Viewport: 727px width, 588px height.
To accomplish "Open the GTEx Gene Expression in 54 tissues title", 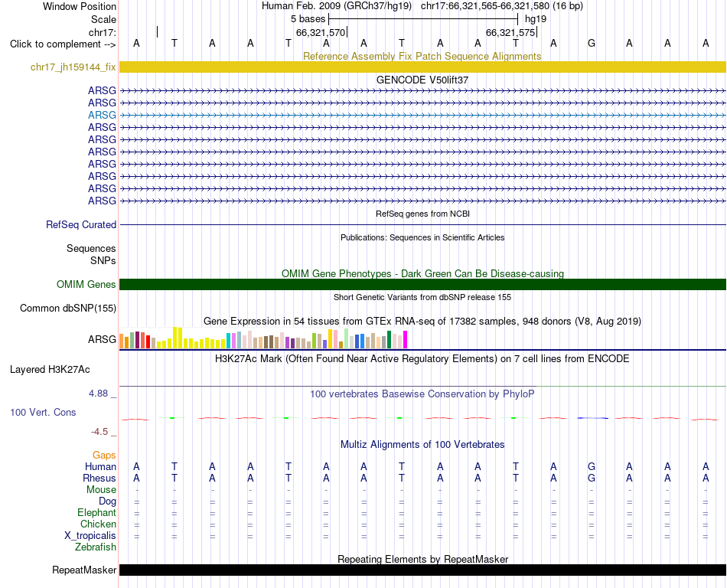I will pos(422,321).
